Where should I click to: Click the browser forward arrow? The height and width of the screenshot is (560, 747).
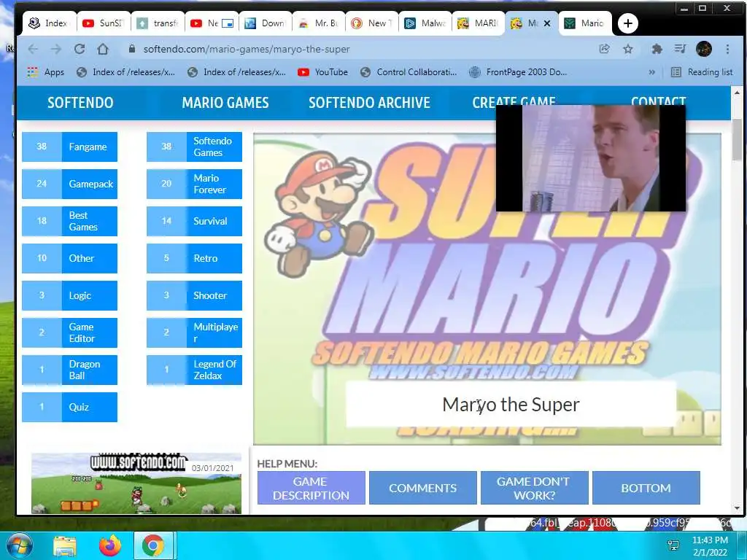coord(56,49)
